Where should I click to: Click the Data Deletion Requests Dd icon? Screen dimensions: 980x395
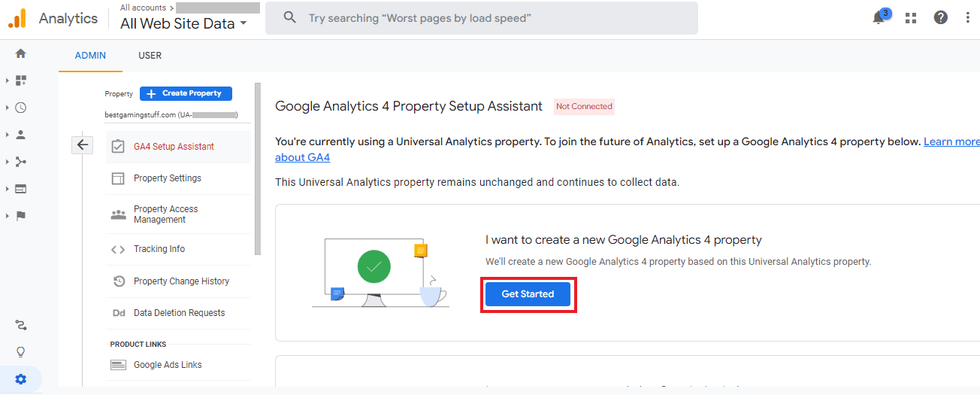coord(119,313)
